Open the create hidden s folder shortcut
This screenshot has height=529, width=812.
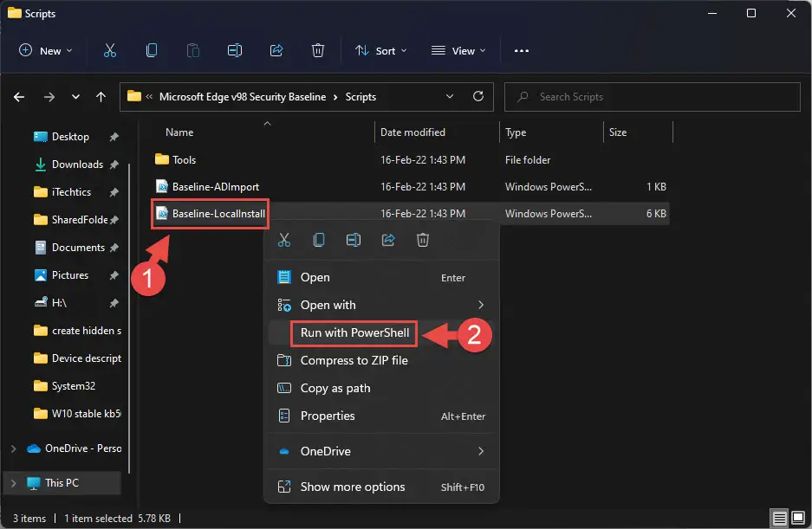(x=87, y=331)
